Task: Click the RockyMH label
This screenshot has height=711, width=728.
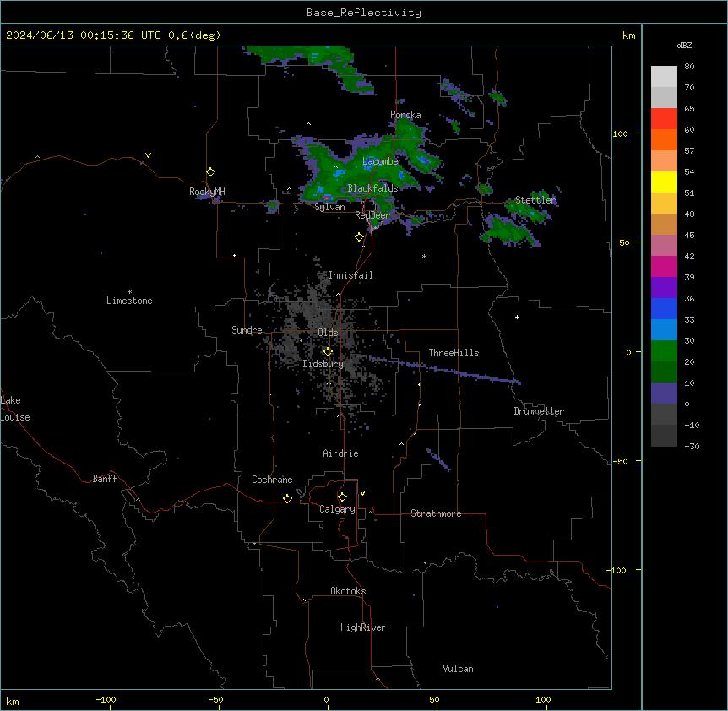Action: coord(207,192)
